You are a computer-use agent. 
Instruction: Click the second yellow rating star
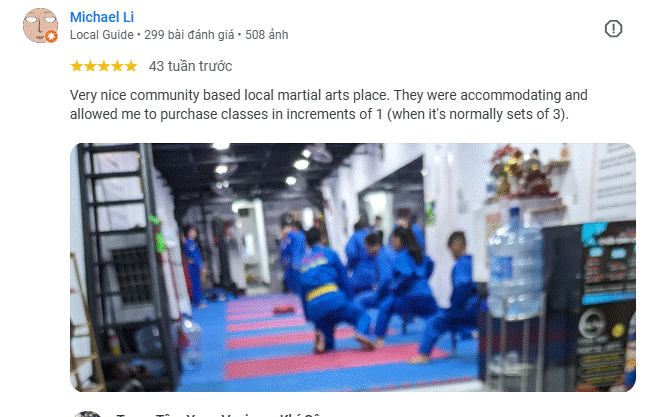pos(90,66)
